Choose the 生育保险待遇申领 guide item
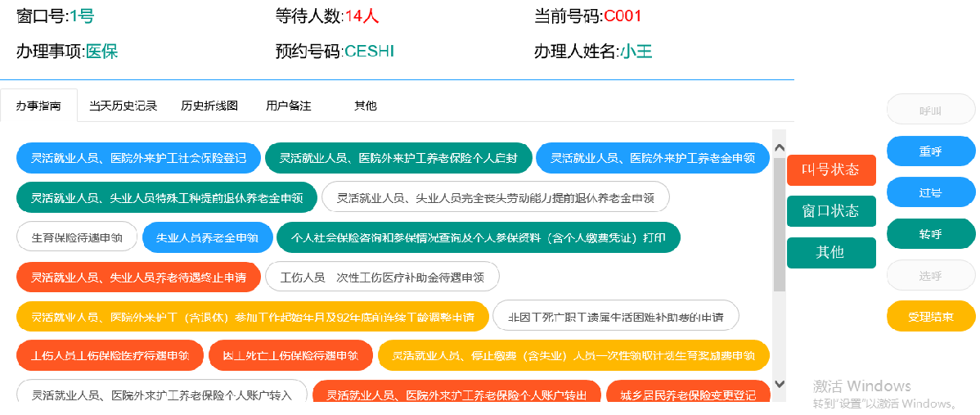 point(77,237)
